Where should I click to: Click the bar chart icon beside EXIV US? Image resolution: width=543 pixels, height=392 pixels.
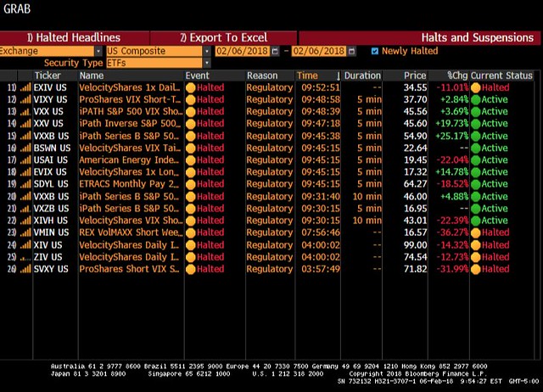[25, 87]
